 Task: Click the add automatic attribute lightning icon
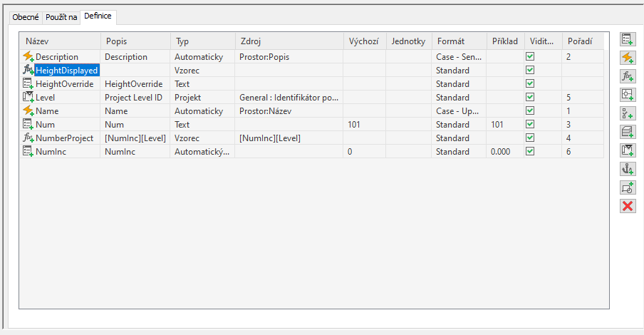628,58
